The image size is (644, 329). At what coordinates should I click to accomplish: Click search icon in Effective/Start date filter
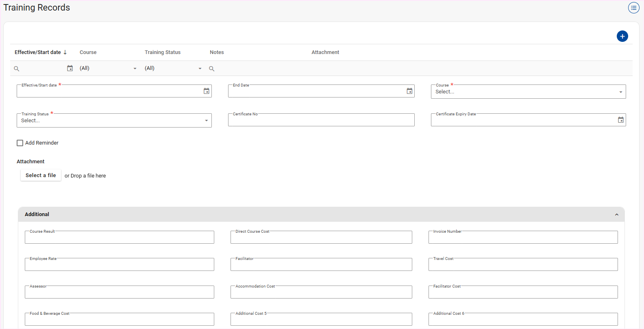pos(17,69)
